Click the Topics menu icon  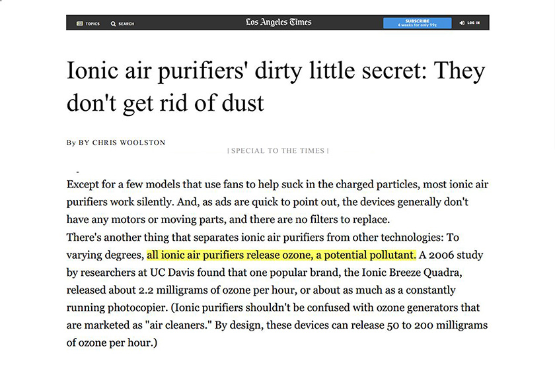[79, 23]
